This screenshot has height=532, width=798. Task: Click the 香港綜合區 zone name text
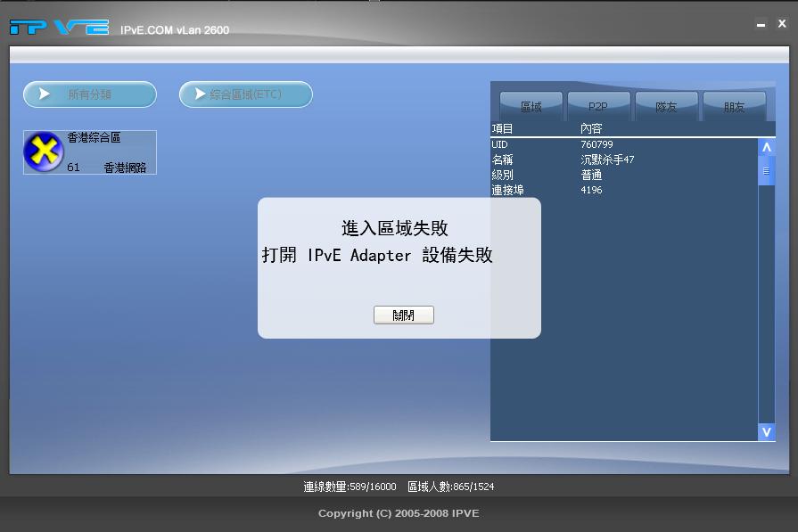[x=95, y=137]
